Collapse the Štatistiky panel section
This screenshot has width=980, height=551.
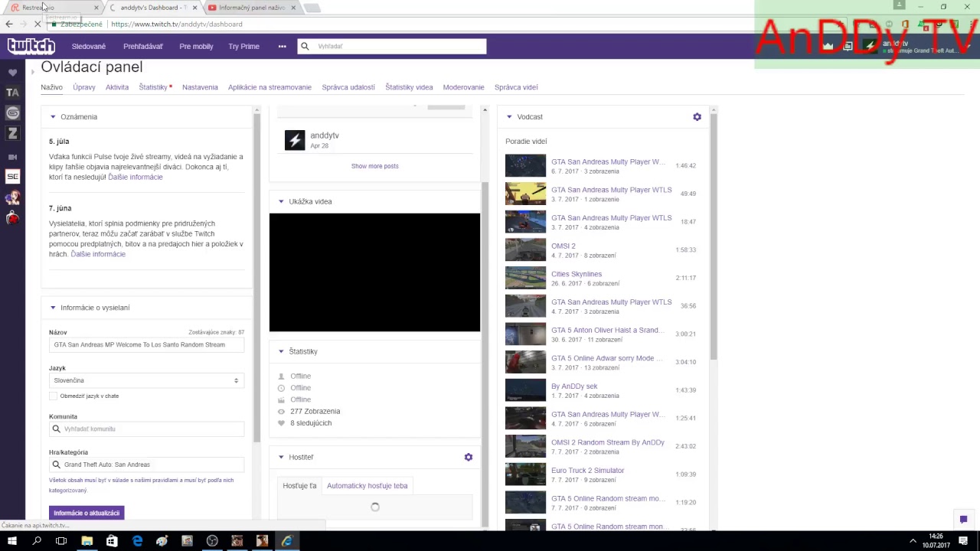[x=281, y=351]
